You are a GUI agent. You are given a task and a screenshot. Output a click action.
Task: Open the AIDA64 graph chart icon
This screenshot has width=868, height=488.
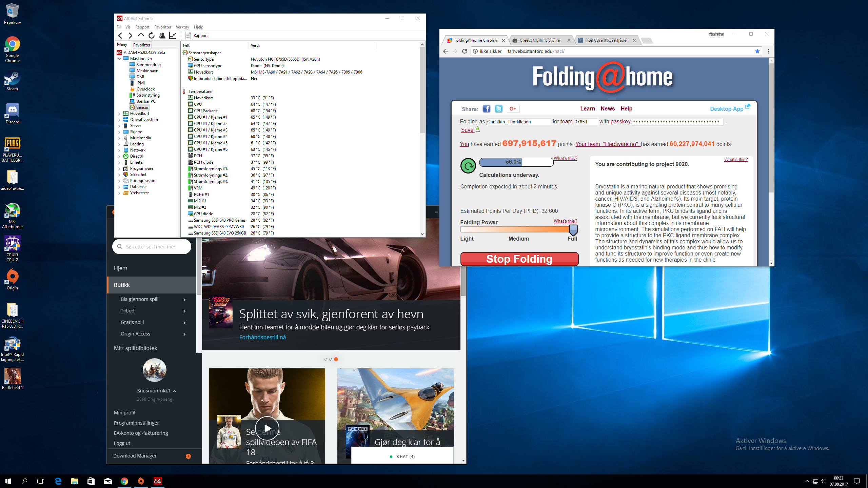point(173,35)
